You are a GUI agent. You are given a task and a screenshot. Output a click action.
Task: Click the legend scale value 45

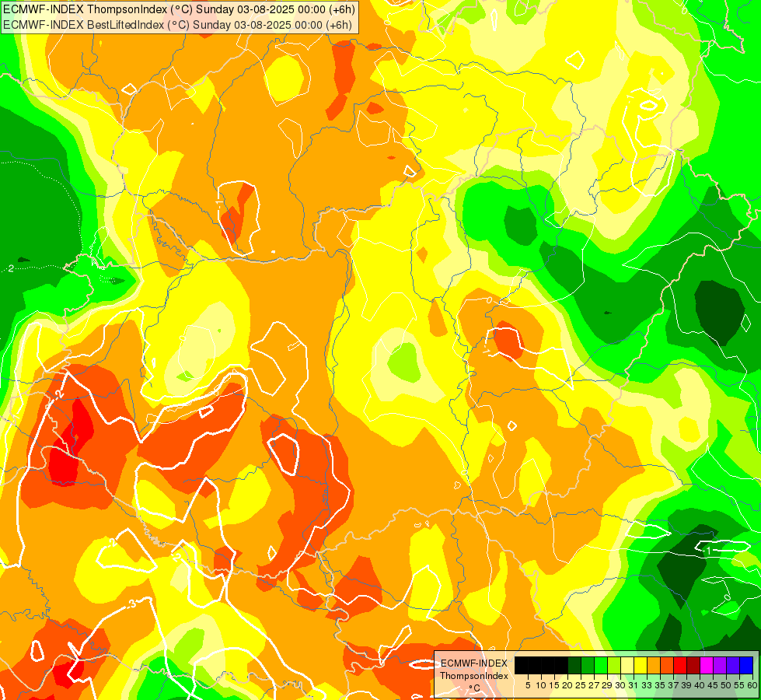[x=713, y=685]
